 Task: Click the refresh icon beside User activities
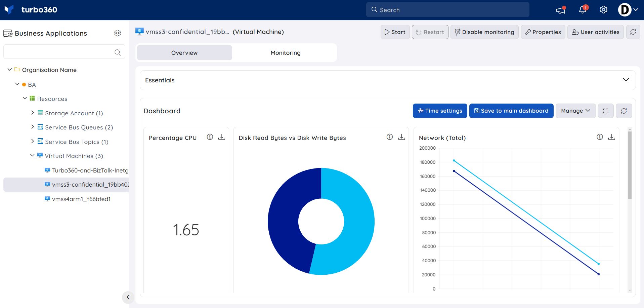coord(633,32)
